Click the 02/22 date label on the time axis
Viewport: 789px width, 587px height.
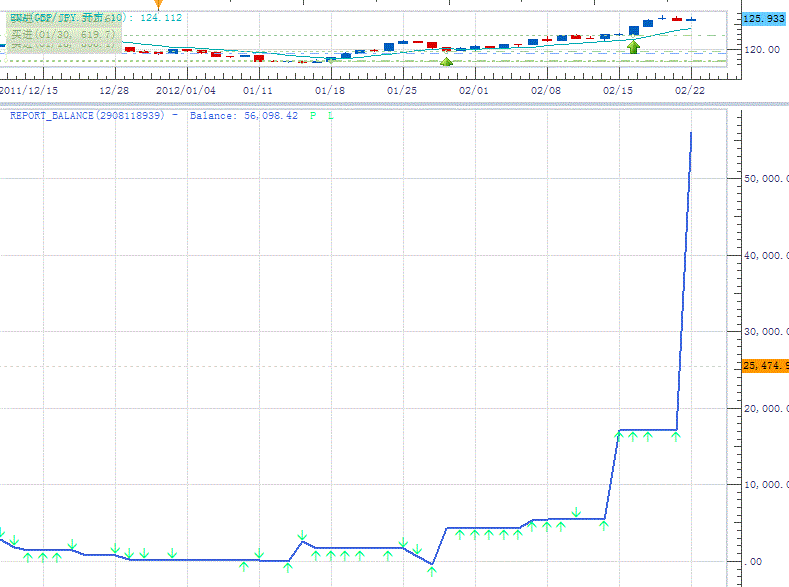(689, 90)
